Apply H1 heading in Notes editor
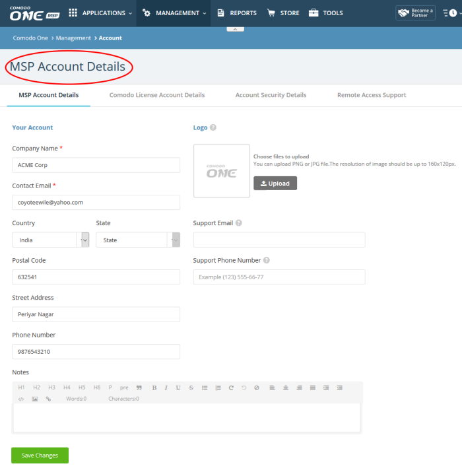 pyautogui.click(x=21, y=388)
